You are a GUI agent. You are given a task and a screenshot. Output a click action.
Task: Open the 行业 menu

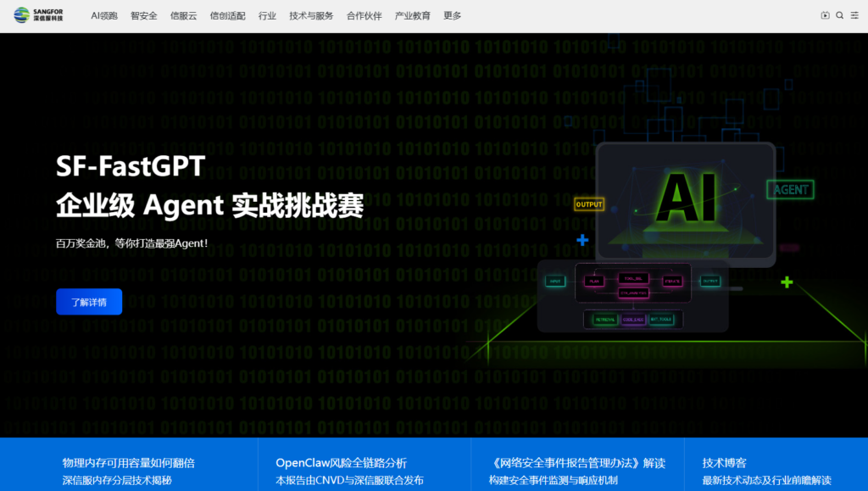(267, 15)
